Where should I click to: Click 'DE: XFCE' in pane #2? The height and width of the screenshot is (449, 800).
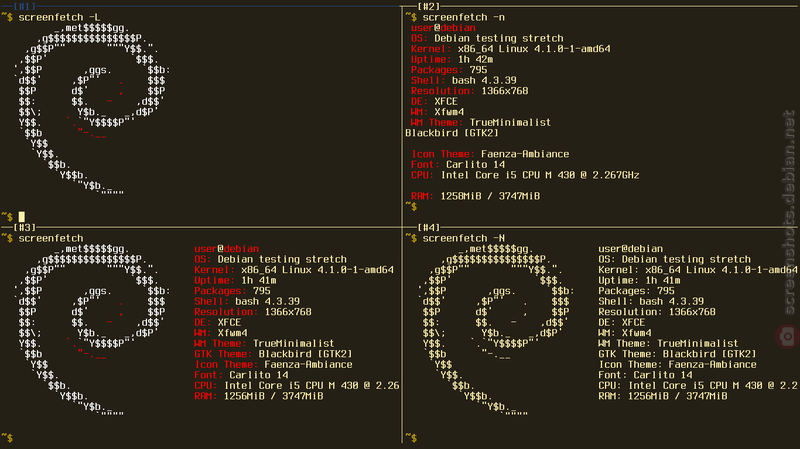[x=434, y=102]
